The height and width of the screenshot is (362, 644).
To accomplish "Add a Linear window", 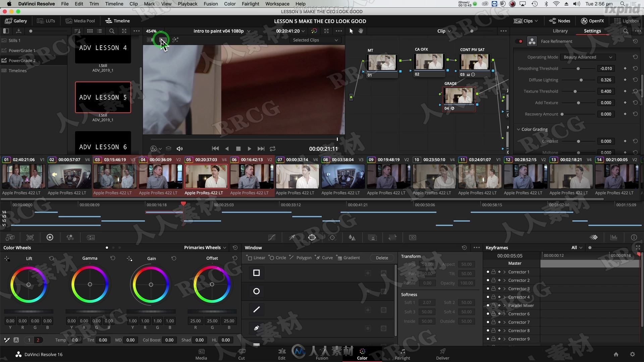I will pyautogui.click(x=256, y=258).
